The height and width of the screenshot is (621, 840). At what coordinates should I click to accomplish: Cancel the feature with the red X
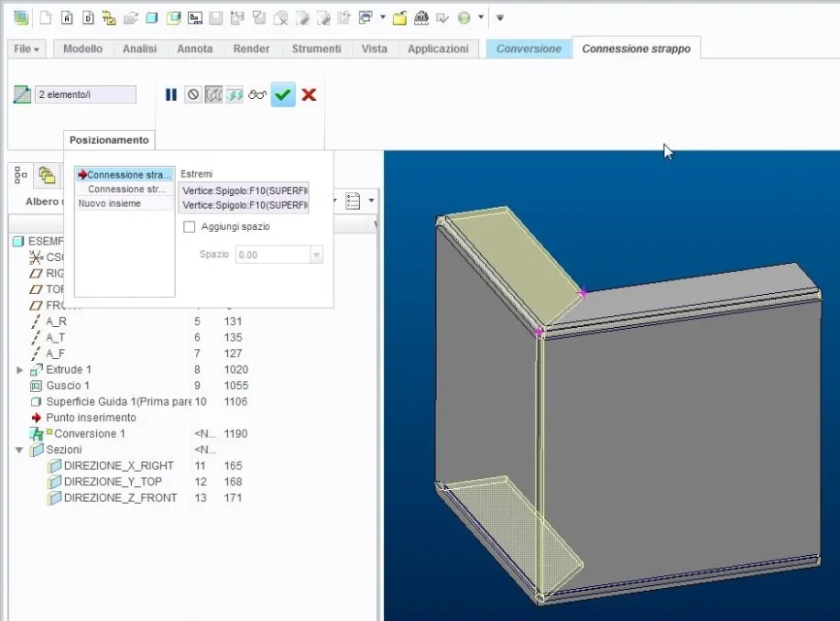pyautogui.click(x=308, y=94)
